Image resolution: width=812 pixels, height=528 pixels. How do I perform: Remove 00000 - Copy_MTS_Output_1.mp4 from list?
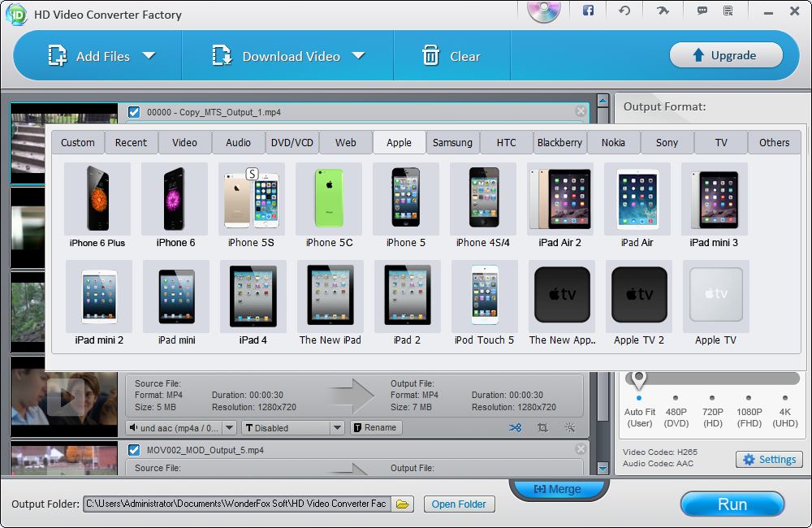[581, 111]
